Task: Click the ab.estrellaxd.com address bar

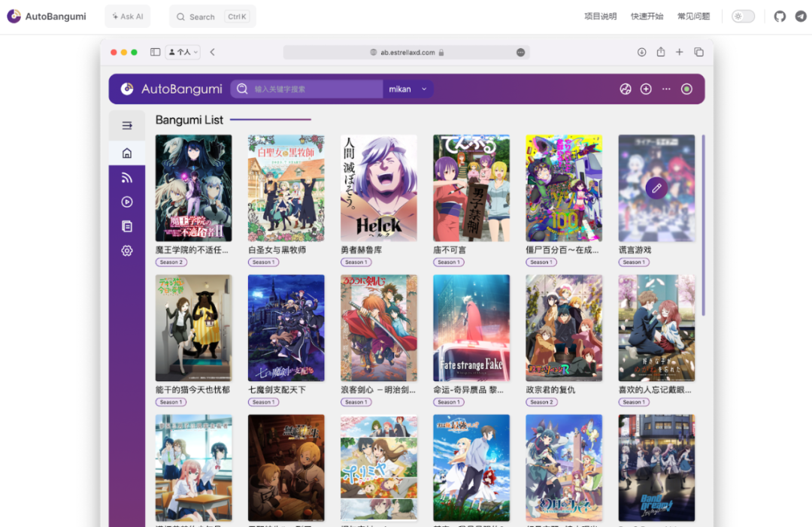Action: tap(406, 53)
